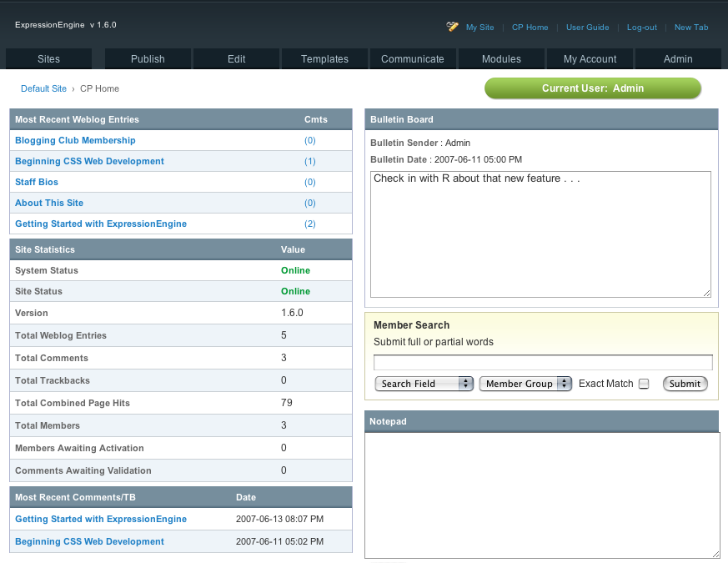Viewport: 728px width, 563px height.
Task: Visit the My Site link
Action: [x=480, y=28]
